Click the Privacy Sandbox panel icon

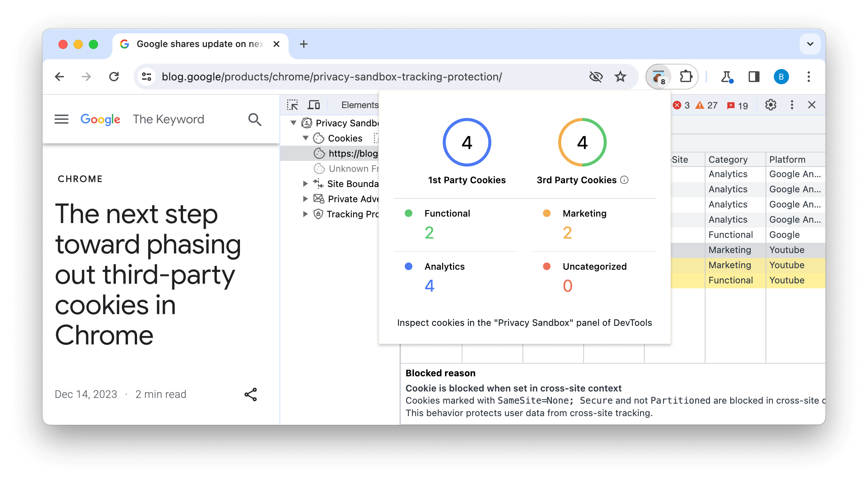(x=306, y=123)
